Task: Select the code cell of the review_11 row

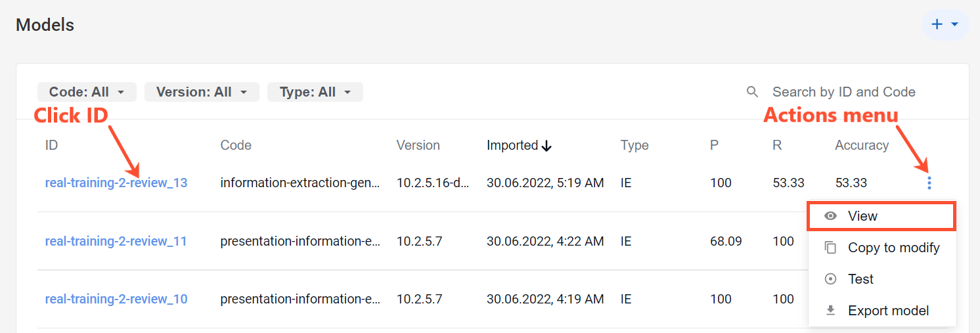Action: pyautogui.click(x=300, y=241)
